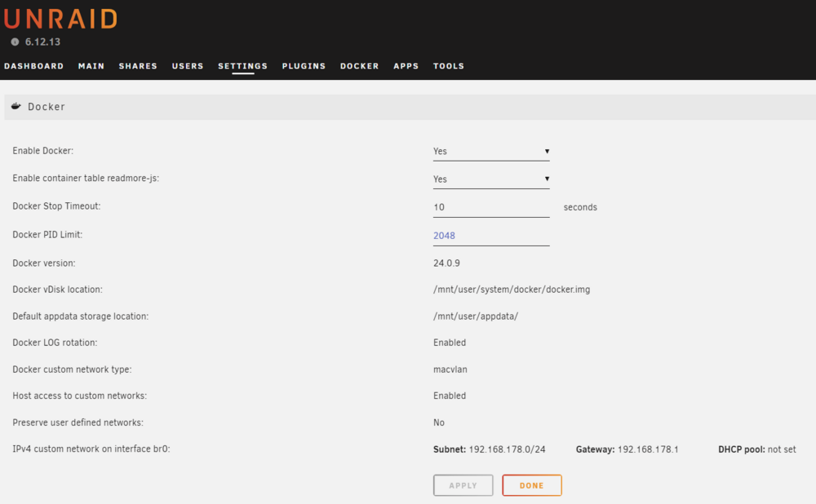Switch to the Shares tab

point(138,66)
